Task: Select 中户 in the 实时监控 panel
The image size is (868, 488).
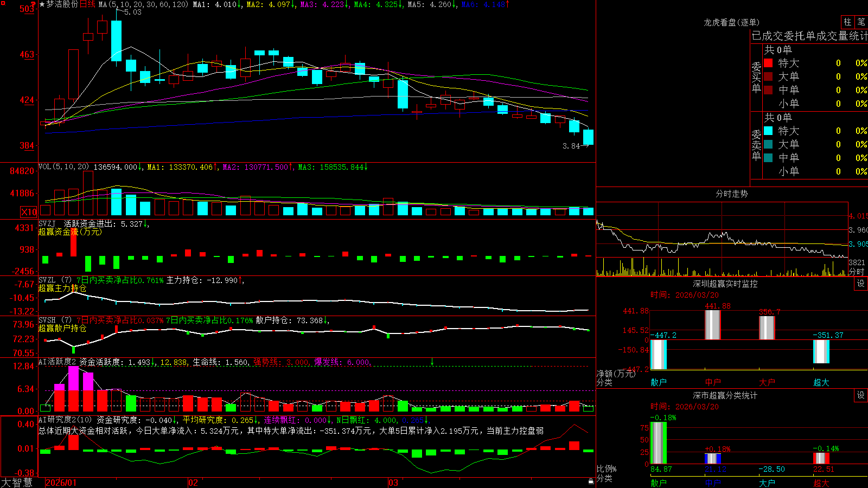Action: [713, 382]
